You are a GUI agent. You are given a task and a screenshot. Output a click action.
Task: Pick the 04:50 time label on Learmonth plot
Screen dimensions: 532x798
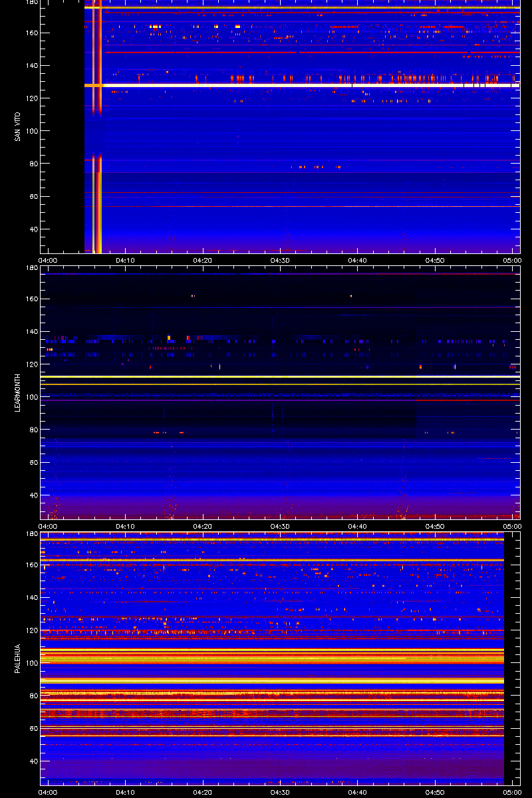(x=434, y=526)
